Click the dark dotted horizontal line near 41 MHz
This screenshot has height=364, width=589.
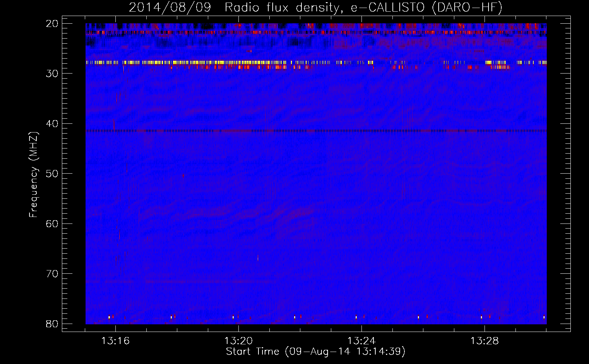coord(316,130)
